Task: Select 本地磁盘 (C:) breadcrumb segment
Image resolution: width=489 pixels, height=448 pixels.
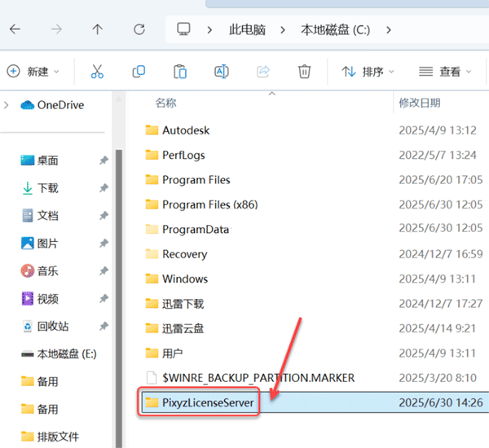Action: pyautogui.click(x=335, y=30)
